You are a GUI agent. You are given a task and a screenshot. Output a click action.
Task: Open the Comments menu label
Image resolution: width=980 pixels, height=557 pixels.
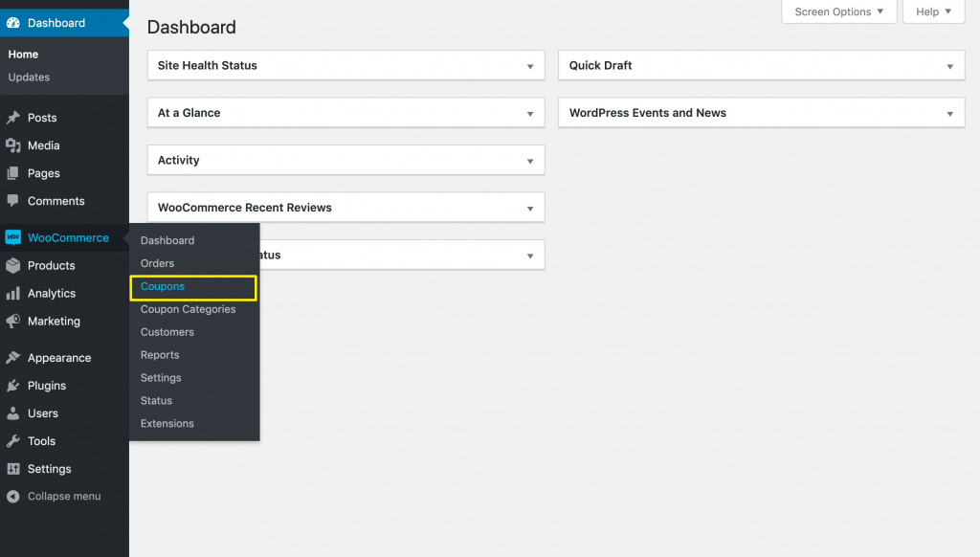coord(56,201)
